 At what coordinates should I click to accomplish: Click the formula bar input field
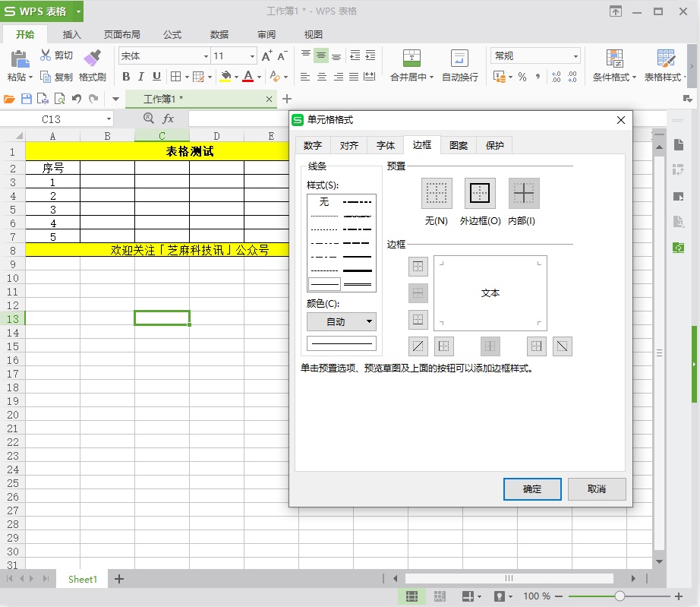point(239,119)
